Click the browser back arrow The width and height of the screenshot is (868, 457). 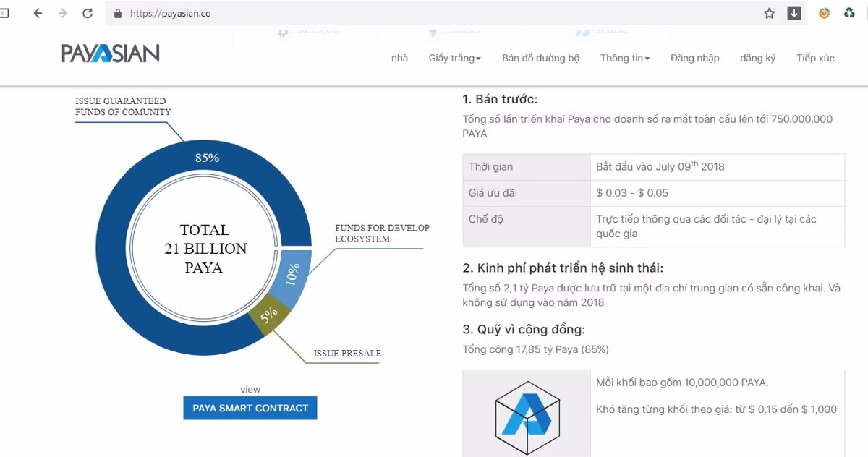(38, 13)
